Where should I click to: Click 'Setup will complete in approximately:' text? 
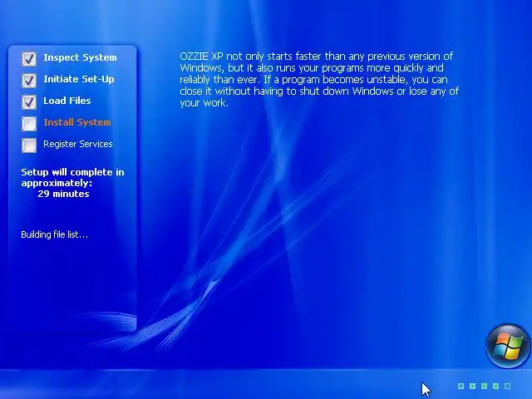click(x=72, y=177)
